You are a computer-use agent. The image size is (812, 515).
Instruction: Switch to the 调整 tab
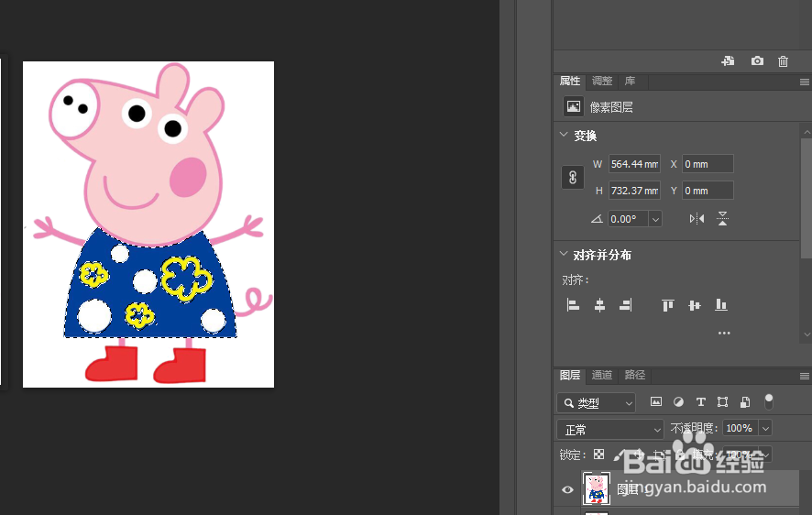coord(602,81)
